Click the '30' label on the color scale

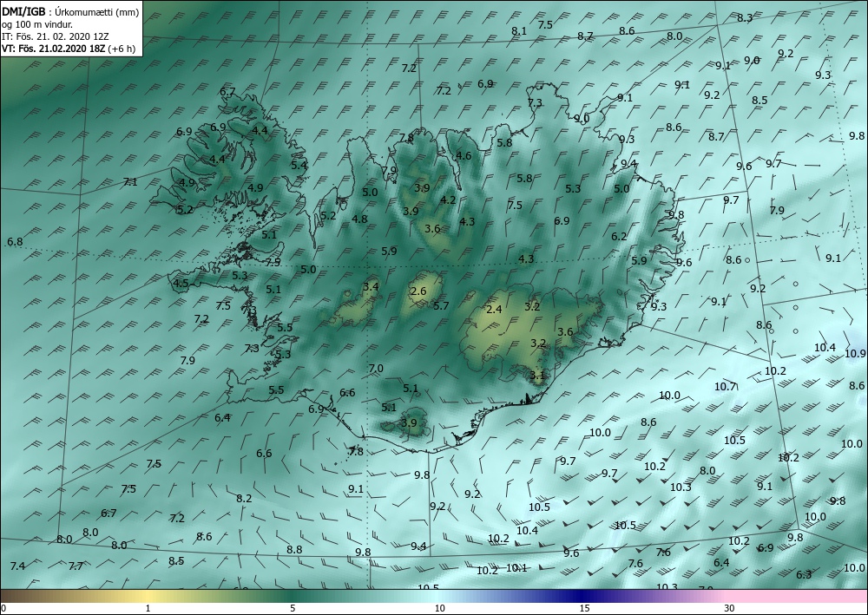click(730, 609)
